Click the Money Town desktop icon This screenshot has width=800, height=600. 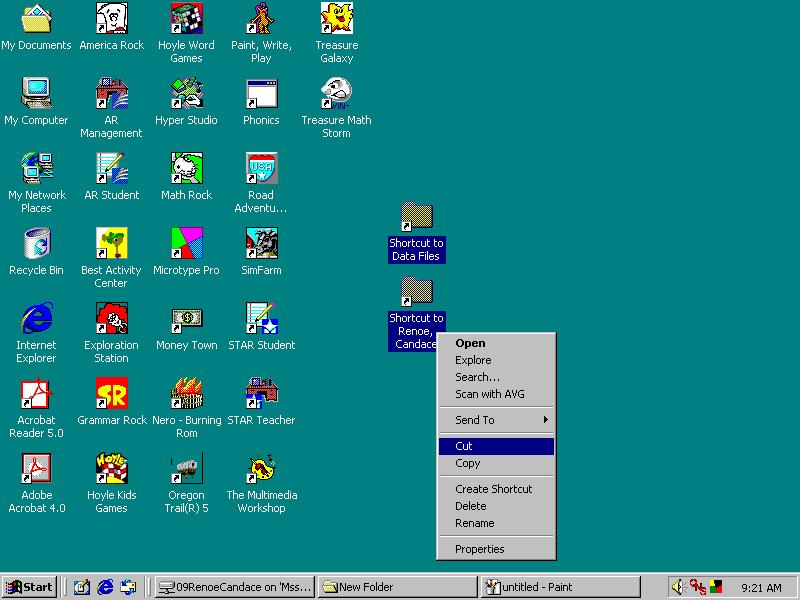point(186,318)
